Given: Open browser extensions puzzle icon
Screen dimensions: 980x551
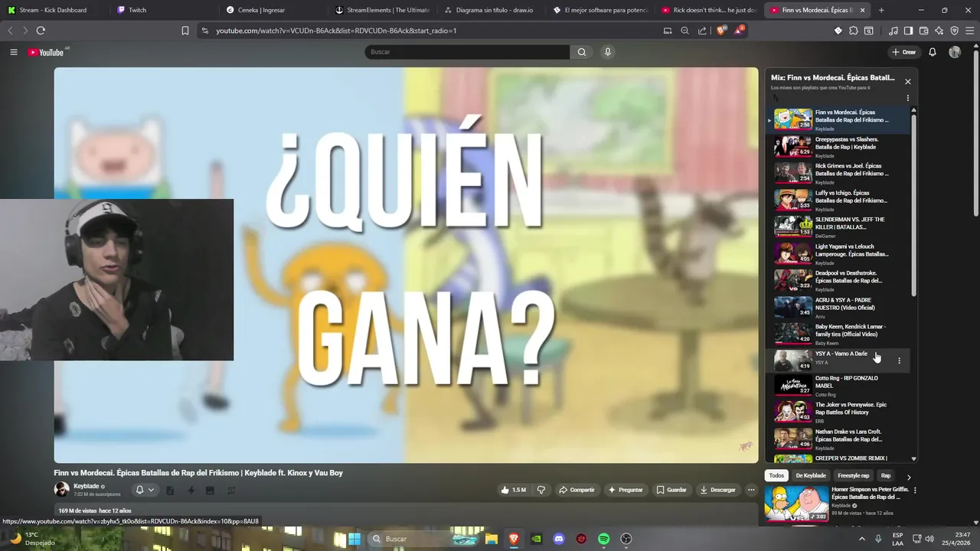Looking at the screenshot, I should point(854,31).
